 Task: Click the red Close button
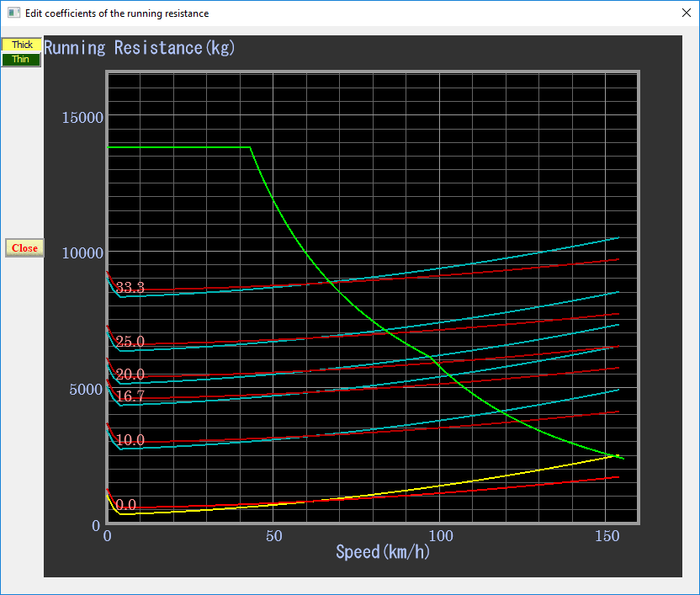pyautogui.click(x=24, y=248)
